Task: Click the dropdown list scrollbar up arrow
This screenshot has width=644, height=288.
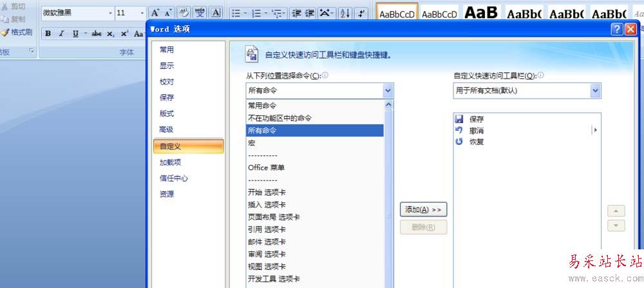Action: (388, 105)
